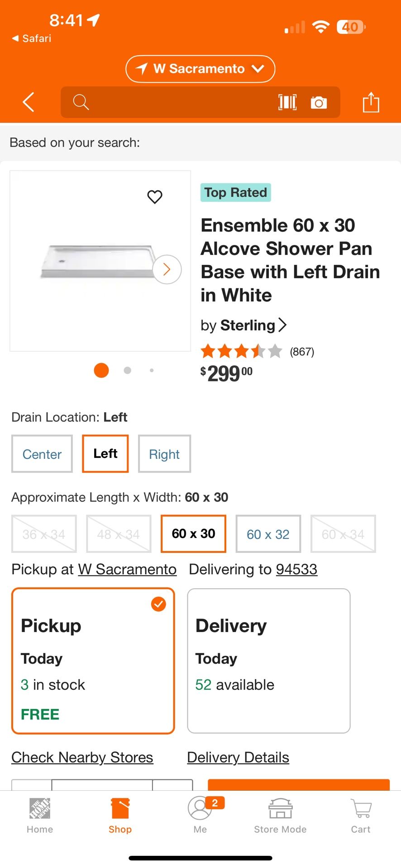
Task: Select the 60 x 32 size option
Action: pos(268,533)
